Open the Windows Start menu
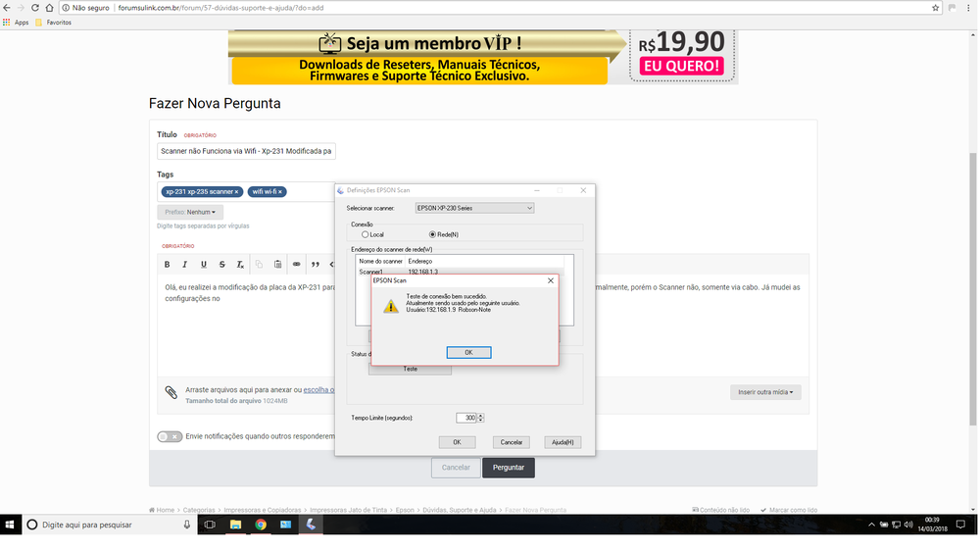The image size is (980, 551). point(10,525)
